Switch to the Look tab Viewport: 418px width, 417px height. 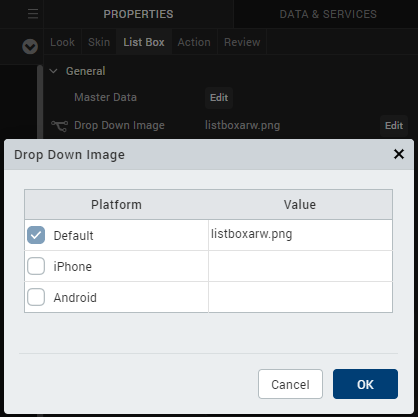62,42
